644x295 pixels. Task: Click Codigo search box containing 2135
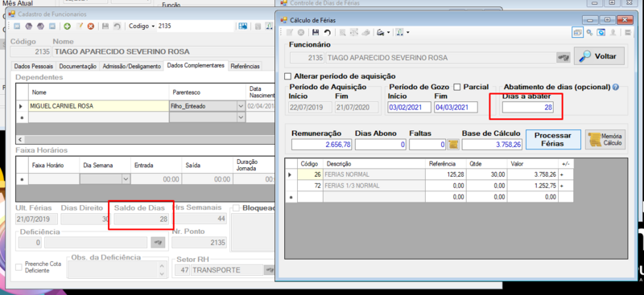click(195, 26)
